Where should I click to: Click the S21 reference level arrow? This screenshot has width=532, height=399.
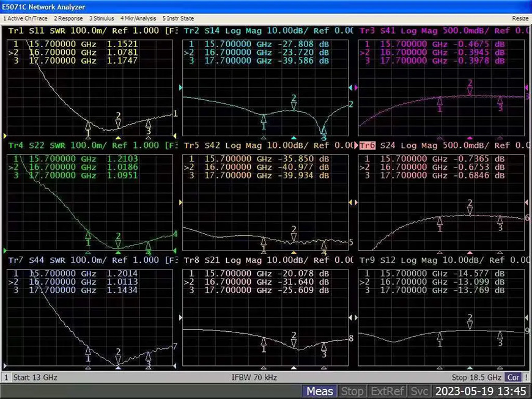tap(180, 318)
